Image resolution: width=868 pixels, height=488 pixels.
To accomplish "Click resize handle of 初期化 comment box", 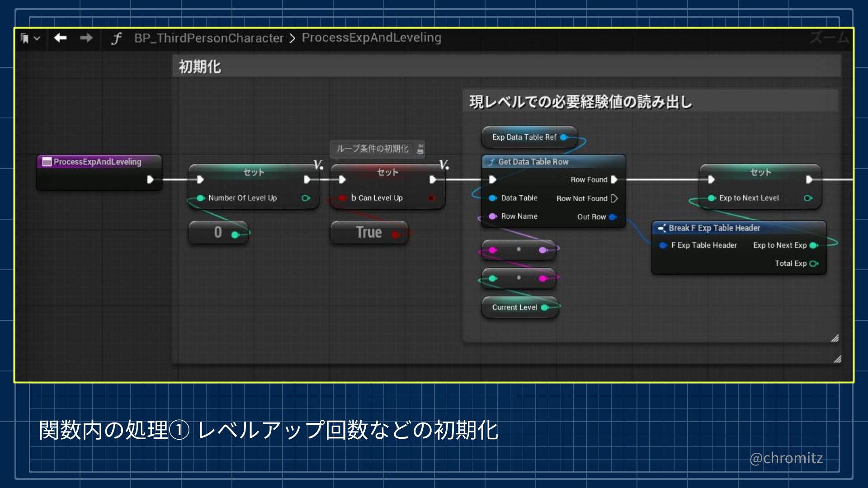I will point(838,359).
